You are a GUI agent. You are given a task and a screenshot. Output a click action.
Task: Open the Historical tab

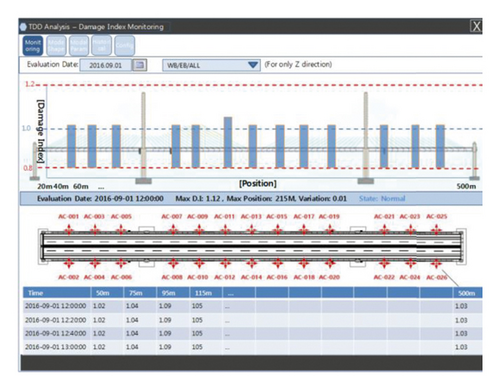[x=101, y=46]
